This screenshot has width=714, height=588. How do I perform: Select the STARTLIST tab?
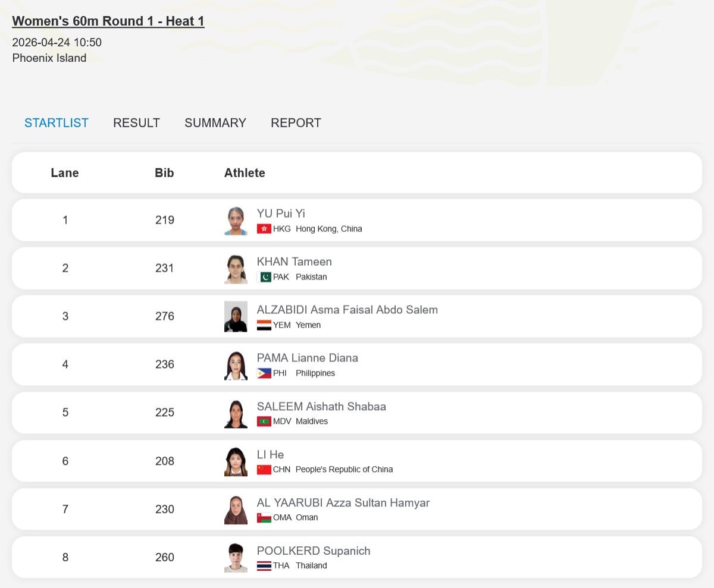tap(57, 123)
